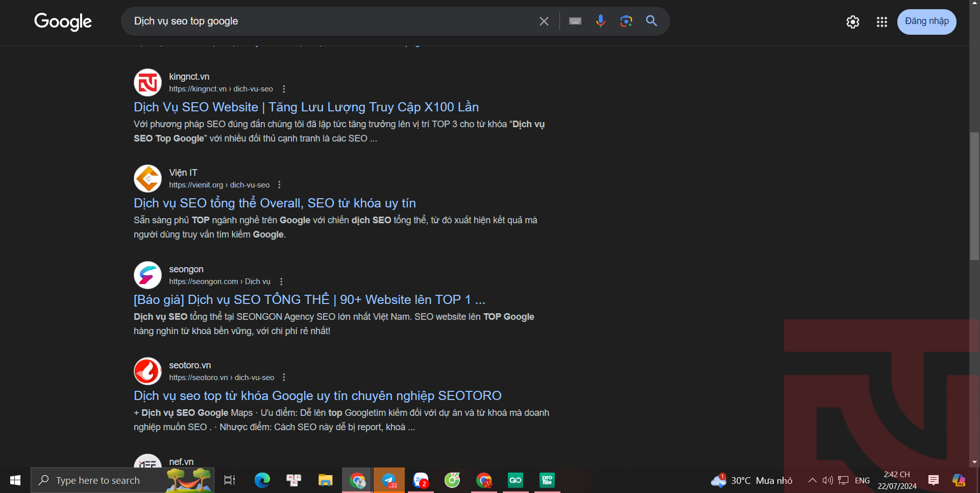Open the 'pro file' taskbar app

(547, 480)
